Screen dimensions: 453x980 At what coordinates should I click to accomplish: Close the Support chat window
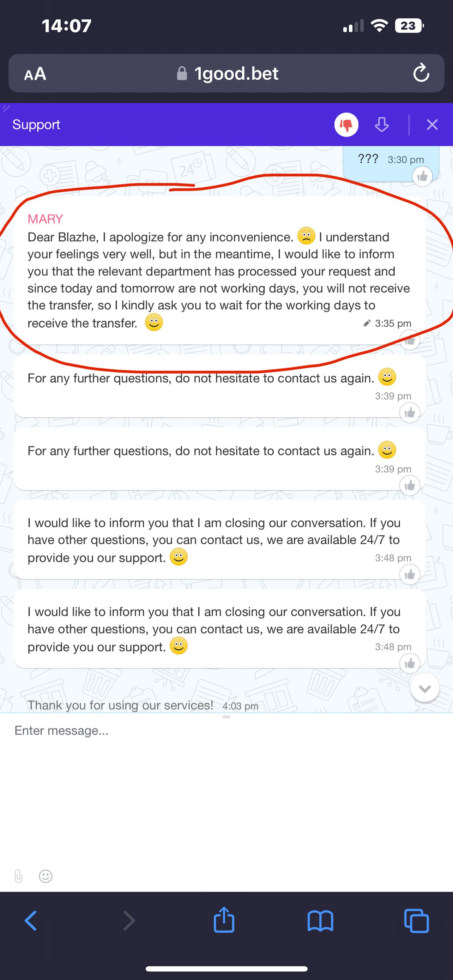[432, 125]
